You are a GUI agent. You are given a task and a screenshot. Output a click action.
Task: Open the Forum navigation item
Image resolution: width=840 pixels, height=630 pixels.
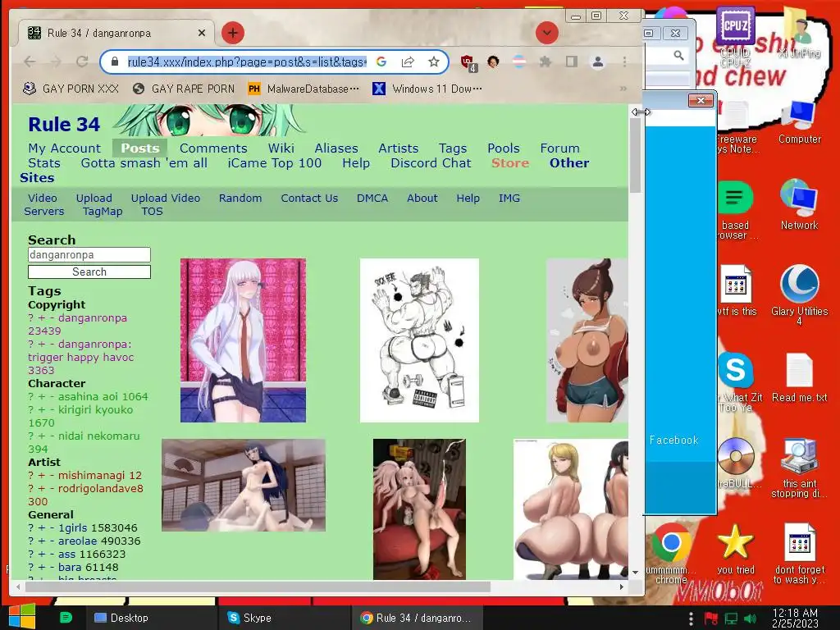[559, 148]
